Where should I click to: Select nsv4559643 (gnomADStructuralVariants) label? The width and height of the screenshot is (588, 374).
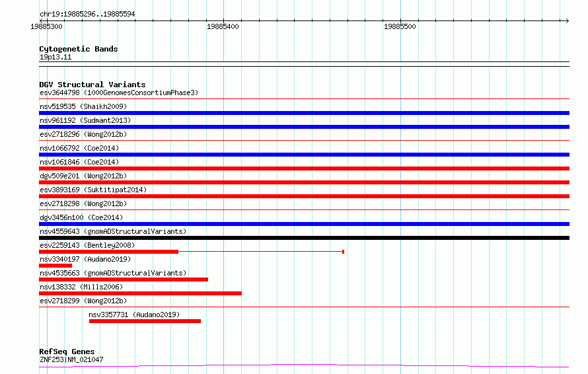[x=113, y=231]
